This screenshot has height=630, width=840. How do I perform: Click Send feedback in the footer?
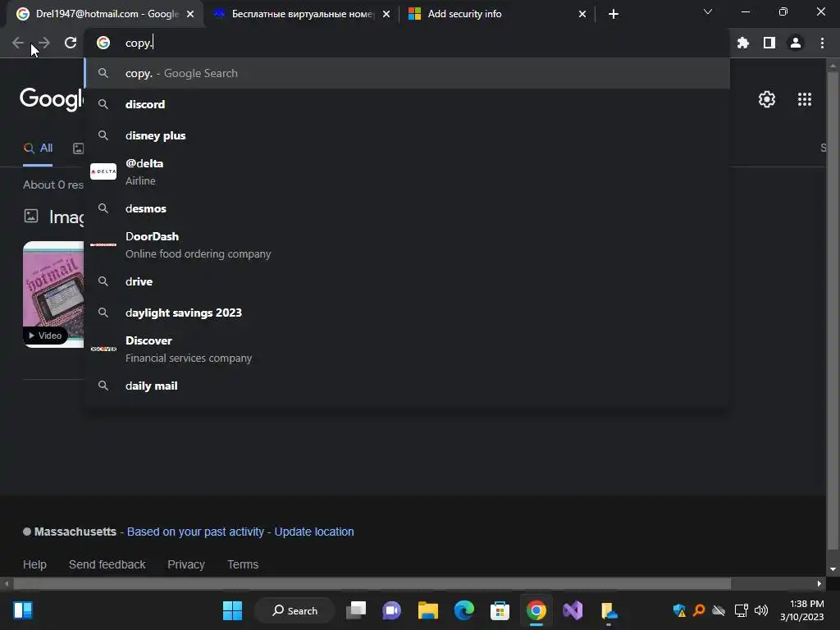click(107, 564)
